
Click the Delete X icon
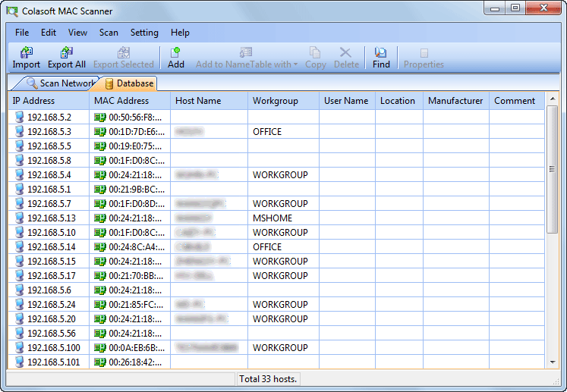pyautogui.click(x=345, y=53)
